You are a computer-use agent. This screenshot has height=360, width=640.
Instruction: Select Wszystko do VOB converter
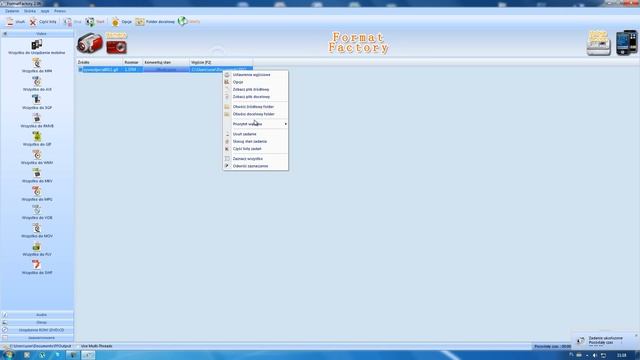37,212
